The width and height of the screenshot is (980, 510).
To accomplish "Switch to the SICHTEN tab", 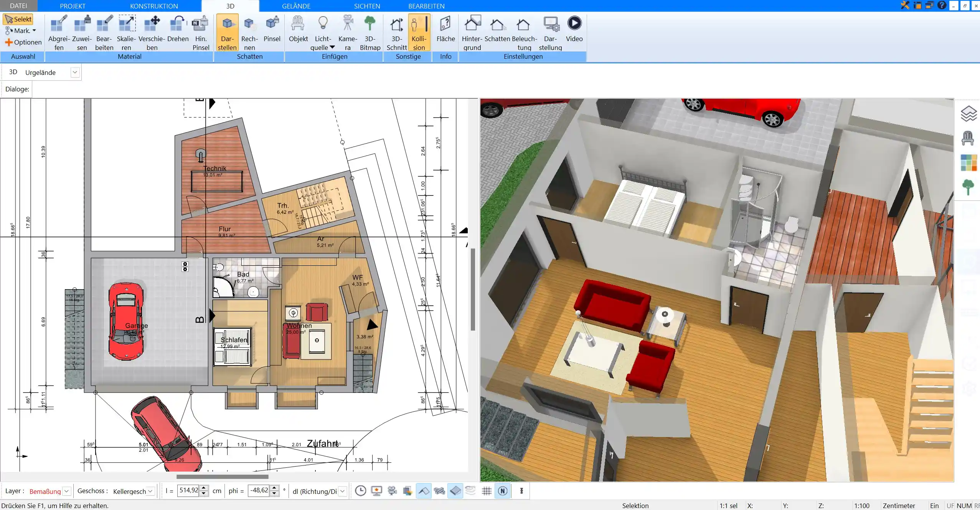I will 367,6.
